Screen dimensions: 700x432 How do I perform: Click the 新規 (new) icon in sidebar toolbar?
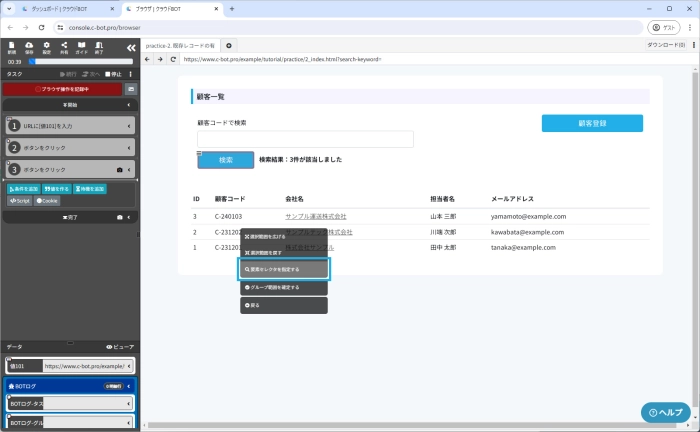coord(12,47)
